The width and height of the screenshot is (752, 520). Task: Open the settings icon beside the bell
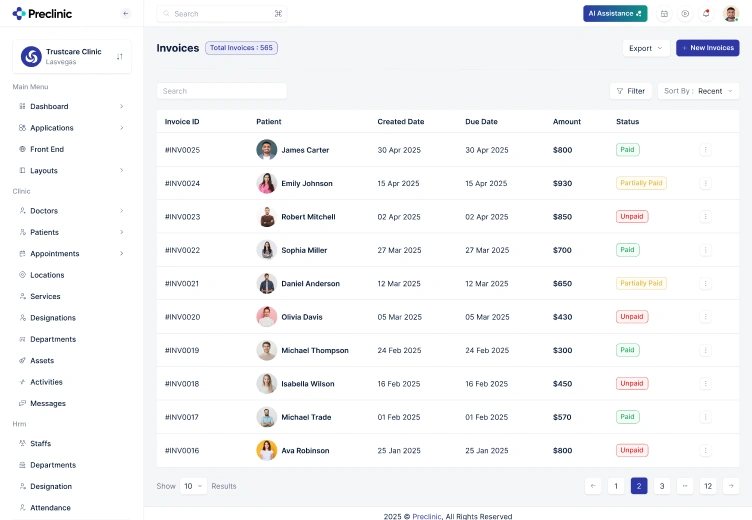click(x=685, y=13)
